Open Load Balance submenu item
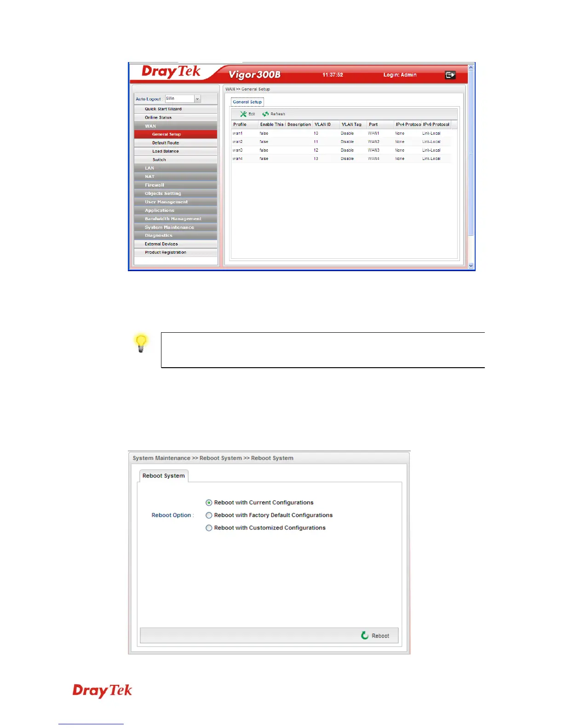563x728 pixels. tap(176, 151)
